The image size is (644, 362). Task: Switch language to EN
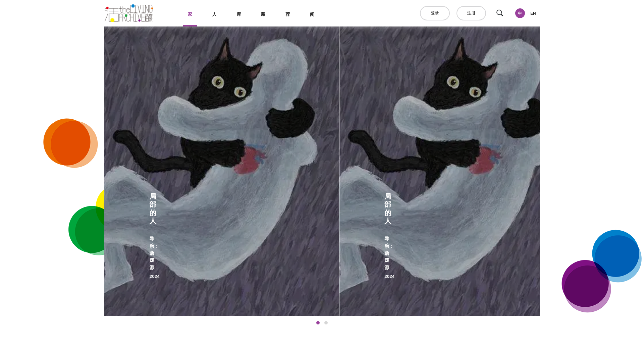pos(533,13)
